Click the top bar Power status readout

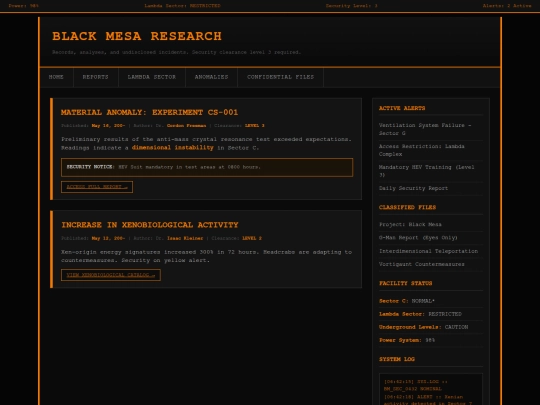[x=23, y=6]
